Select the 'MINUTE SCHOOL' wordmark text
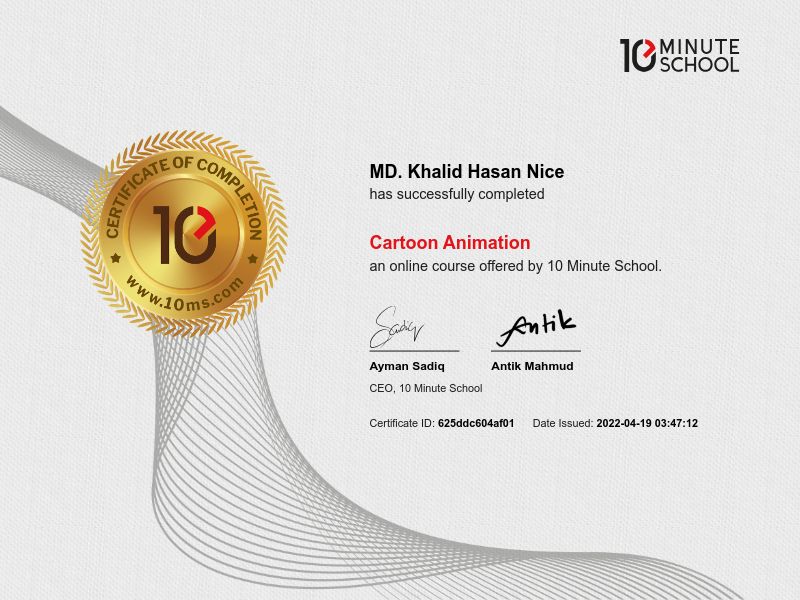Viewport: 800px width, 600px height. [698, 55]
